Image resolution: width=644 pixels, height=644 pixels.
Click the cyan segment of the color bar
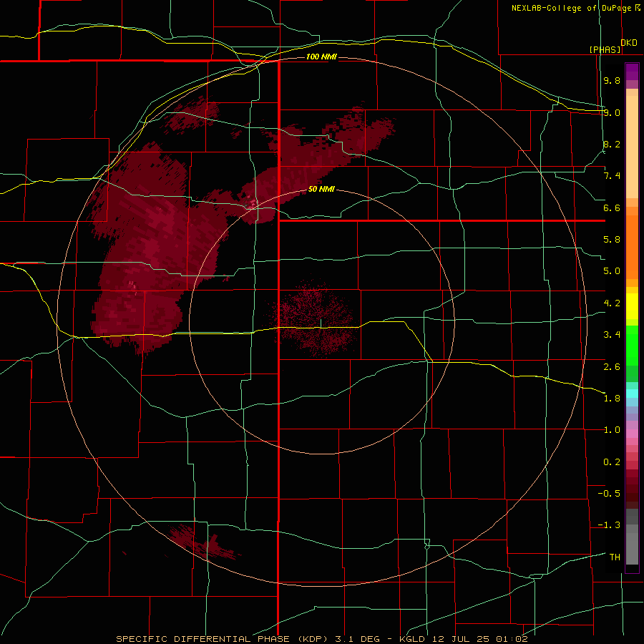[632, 394]
